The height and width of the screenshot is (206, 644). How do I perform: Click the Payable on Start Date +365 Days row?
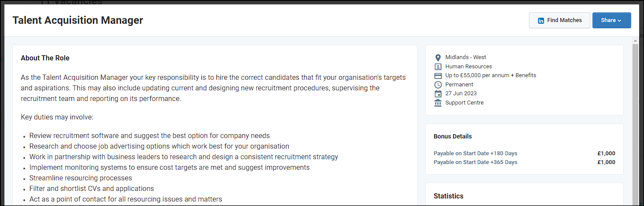(525, 162)
